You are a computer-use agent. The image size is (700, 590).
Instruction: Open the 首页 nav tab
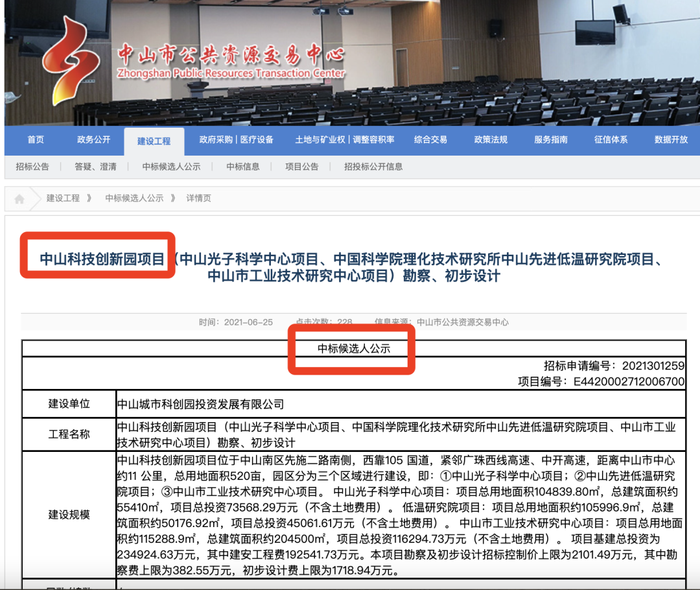coord(36,140)
